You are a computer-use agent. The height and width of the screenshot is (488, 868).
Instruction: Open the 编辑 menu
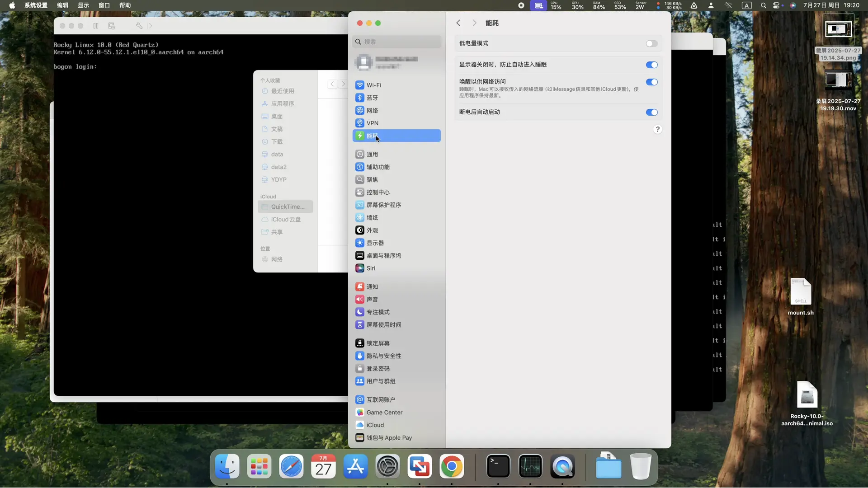tap(63, 5)
